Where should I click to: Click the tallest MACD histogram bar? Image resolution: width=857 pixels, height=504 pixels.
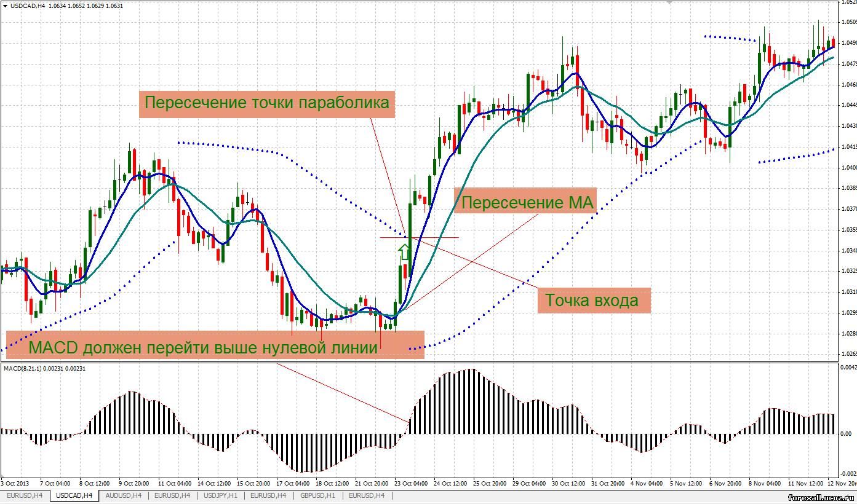point(471,401)
